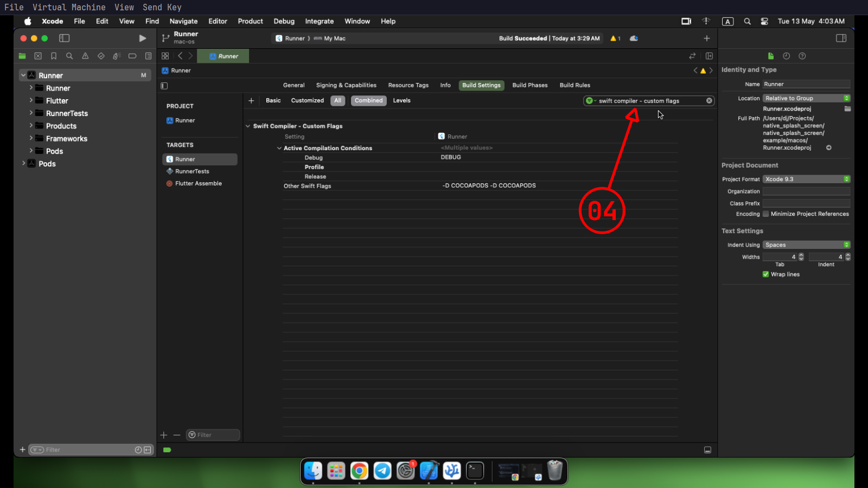Image resolution: width=868 pixels, height=488 pixels.
Task: Open the Product menu
Action: [250, 21]
